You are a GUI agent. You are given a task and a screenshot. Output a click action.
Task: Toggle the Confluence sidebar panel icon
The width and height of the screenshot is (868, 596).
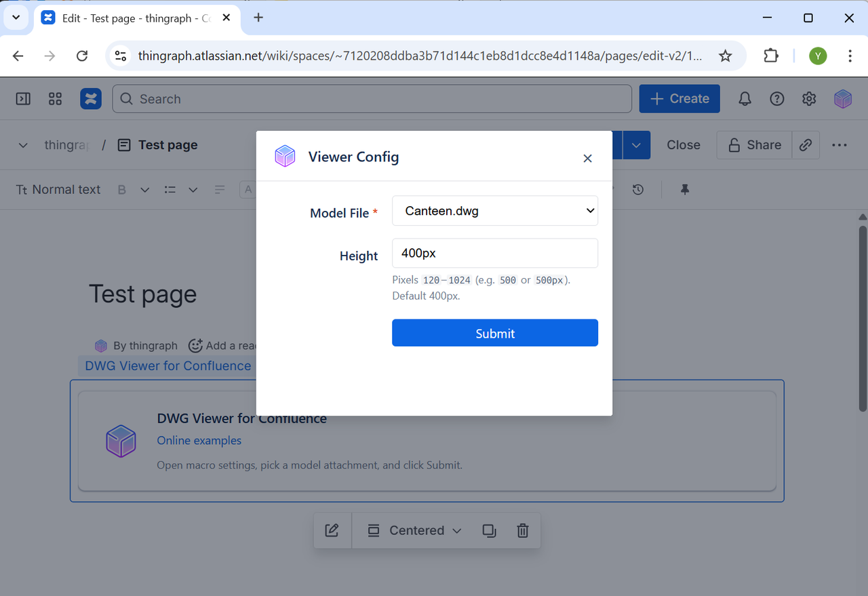(x=23, y=99)
